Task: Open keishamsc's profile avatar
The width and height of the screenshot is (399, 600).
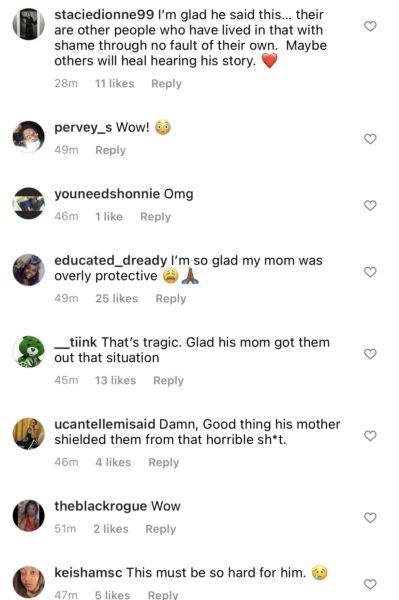Action: click(29, 582)
